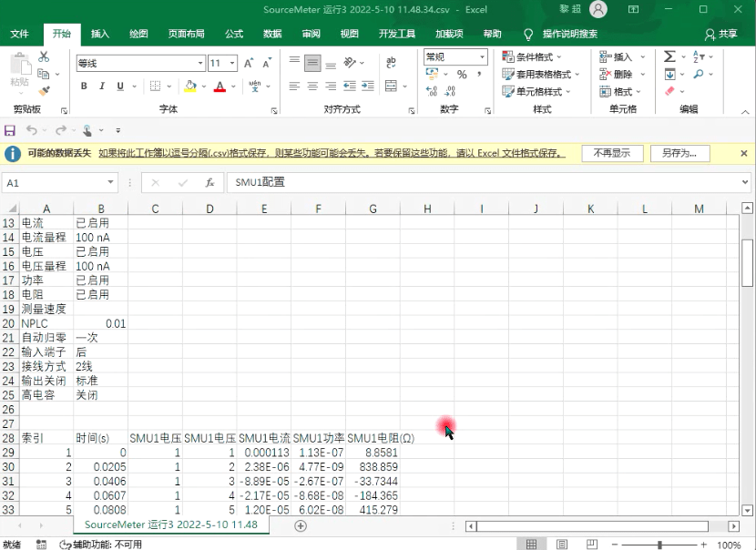This screenshot has width=756, height=550.
Task: Click the zoom slider handle
Action: [659, 545]
